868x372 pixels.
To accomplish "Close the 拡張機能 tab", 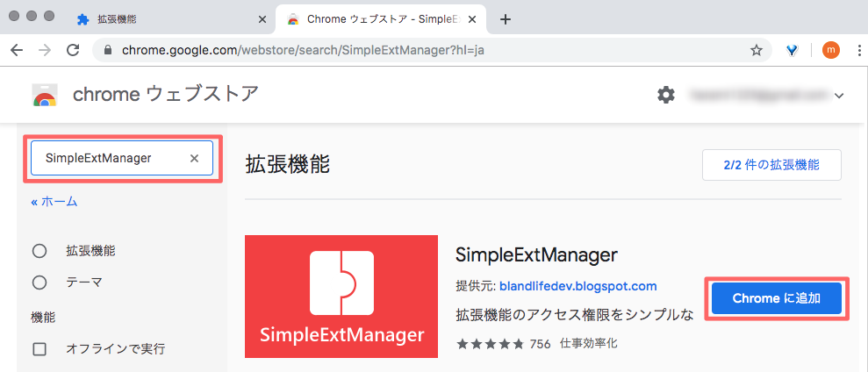I will tap(262, 20).
